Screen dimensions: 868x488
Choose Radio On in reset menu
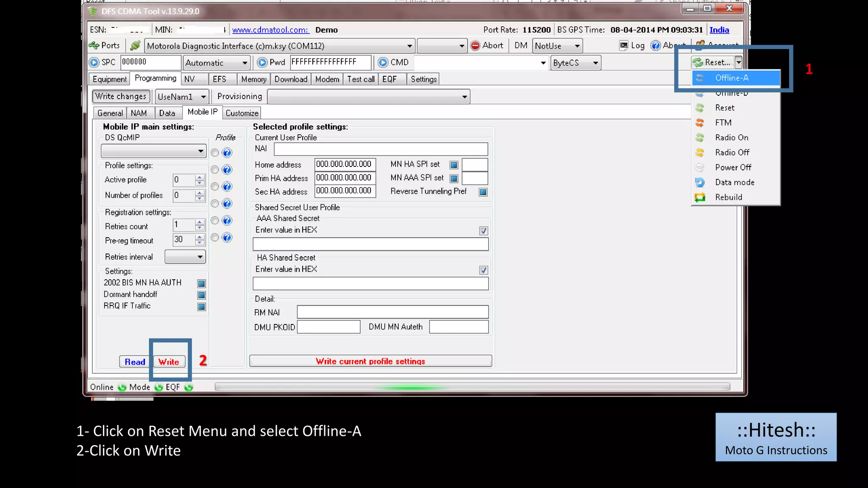point(736,137)
